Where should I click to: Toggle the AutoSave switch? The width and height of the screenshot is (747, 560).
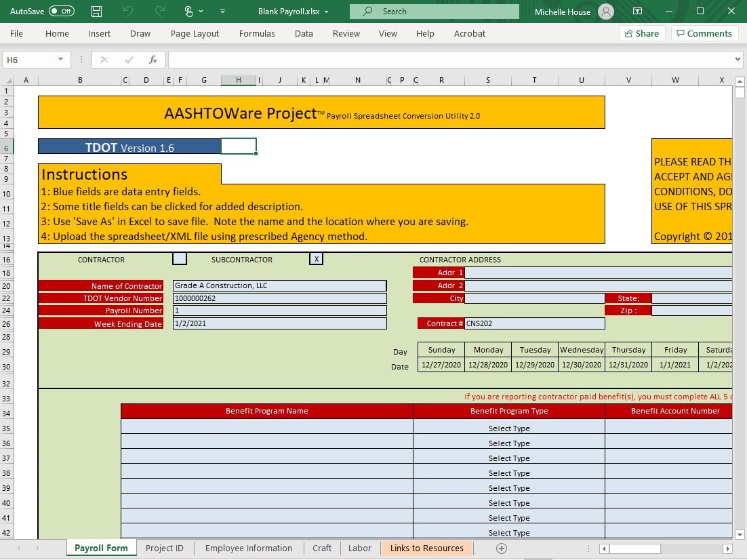pyautogui.click(x=62, y=12)
